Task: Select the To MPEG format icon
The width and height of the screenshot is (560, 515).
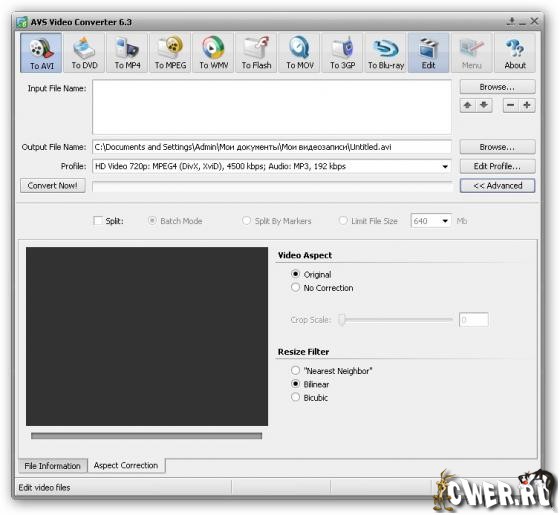Action: [x=170, y=53]
